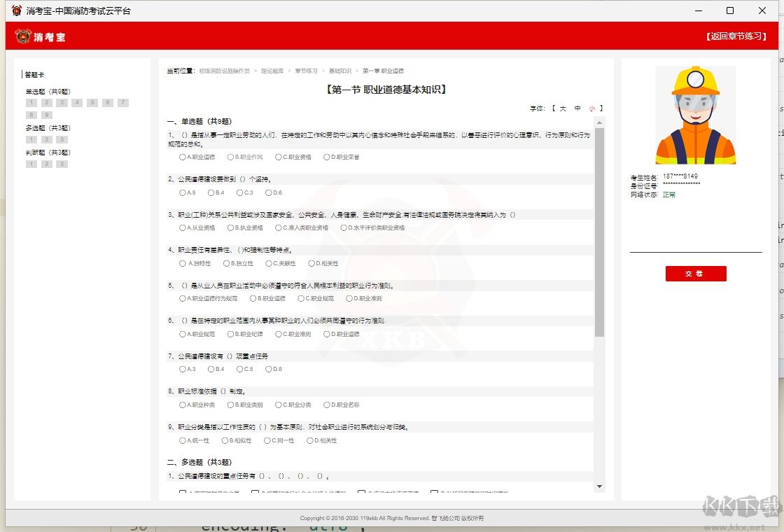Click the candidate avatar photo
The width and height of the screenshot is (784, 532).
[x=695, y=114]
